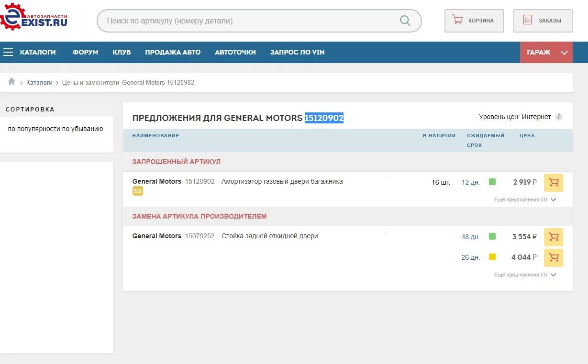Click the Замена артикула производителем section header
This screenshot has width=588, height=364.
coord(200,216)
